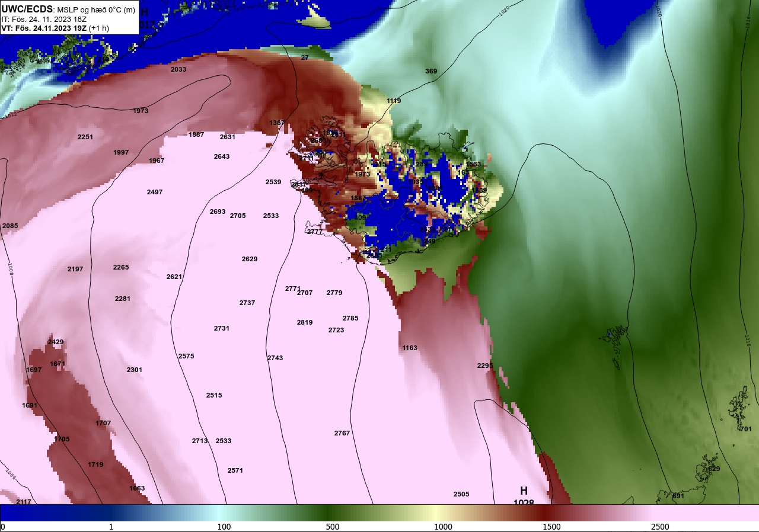Screen dimensions: 759x532
Task: Click the map value 2731
Action: [x=222, y=328]
